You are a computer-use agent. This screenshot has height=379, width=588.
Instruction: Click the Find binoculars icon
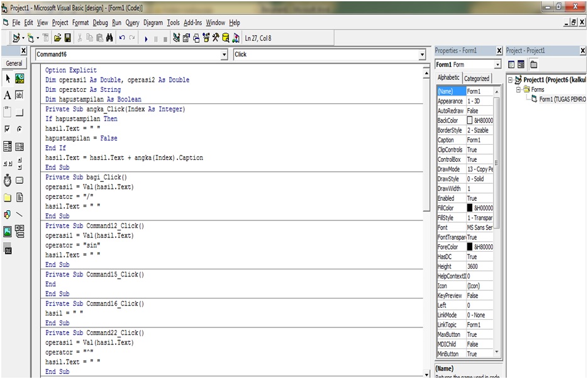tap(109, 38)
